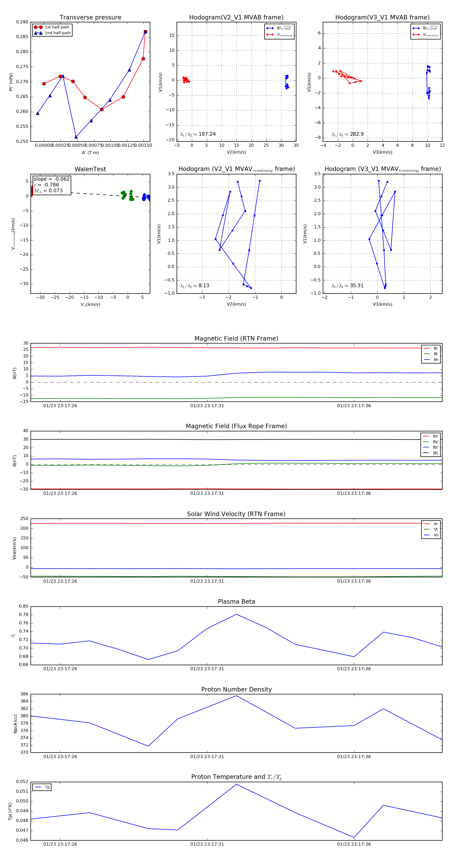Click the "Tp(10^6K)" y-axis label
The height and width of the screenshot is (868, 473).
coord(10,811)
